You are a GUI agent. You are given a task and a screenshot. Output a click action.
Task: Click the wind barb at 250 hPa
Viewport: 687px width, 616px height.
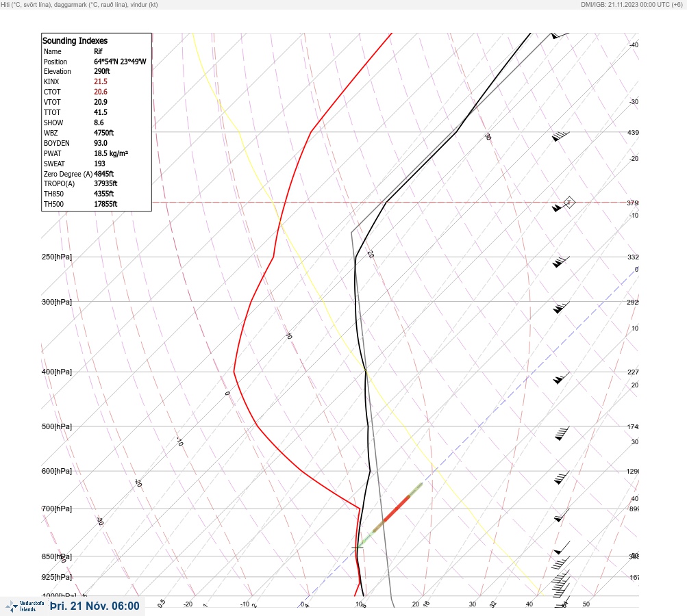click(x=561, y=262)
